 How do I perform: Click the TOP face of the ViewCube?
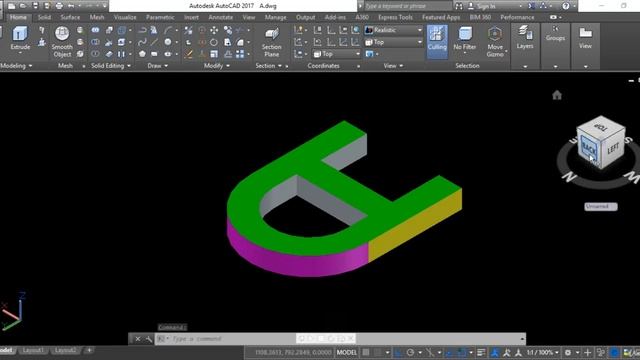pos(601,127)
